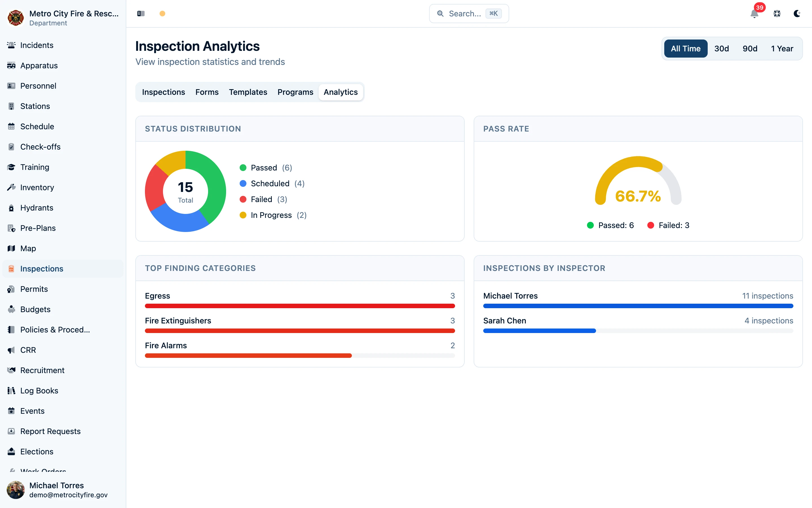Go to Policies & Procedures page

click(x=63, y=330)
